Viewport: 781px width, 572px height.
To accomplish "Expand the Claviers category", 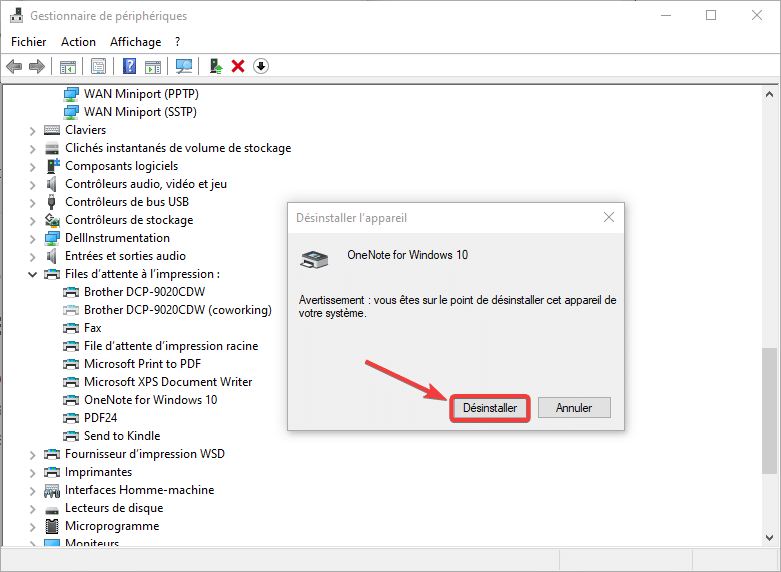I will tap(32, 131).
